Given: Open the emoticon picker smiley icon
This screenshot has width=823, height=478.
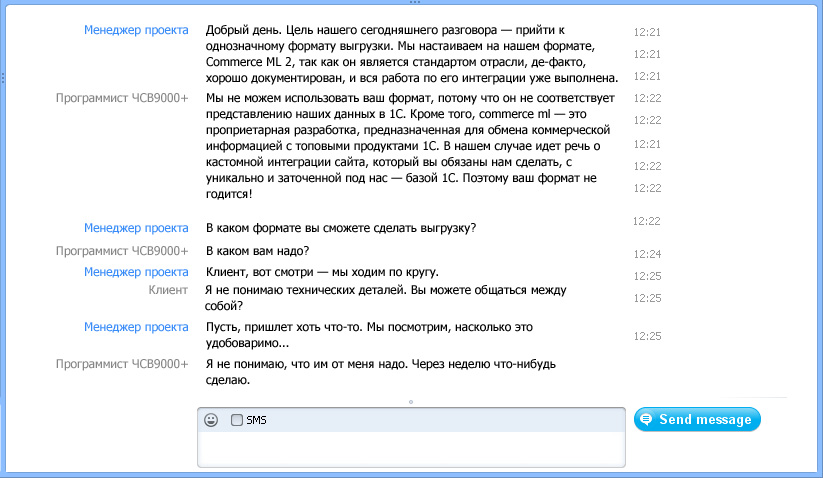Looking at the screenshot, I should pyautogui.click(x=211, y=420).
